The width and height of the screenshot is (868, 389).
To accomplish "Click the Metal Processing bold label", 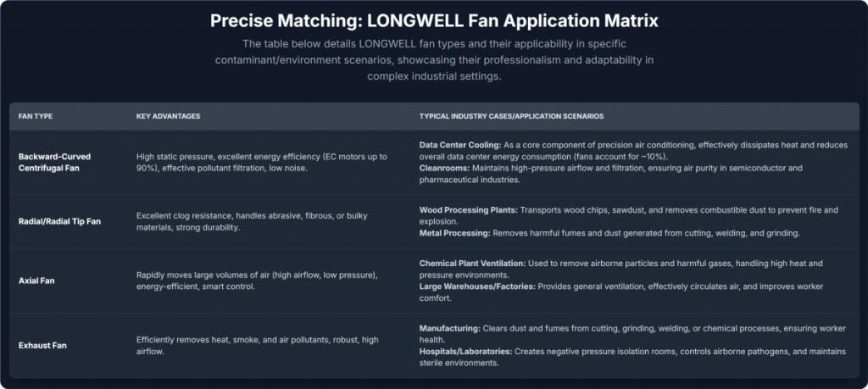I will point(455,233).
